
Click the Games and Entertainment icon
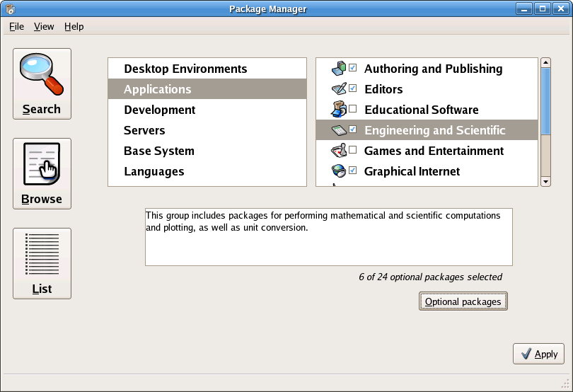pyautogui.click(x=339, y=150)
